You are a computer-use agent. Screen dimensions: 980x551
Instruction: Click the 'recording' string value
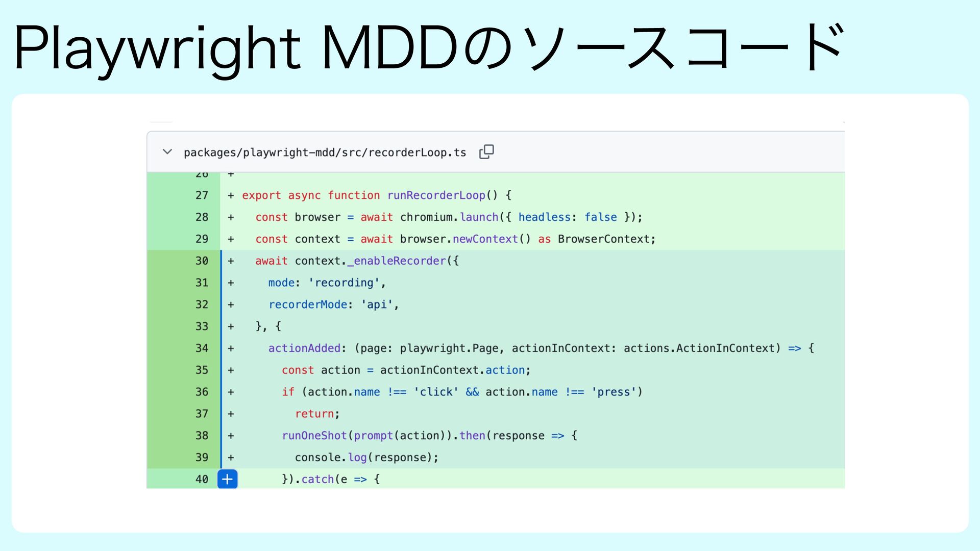[x=344, y=283]
